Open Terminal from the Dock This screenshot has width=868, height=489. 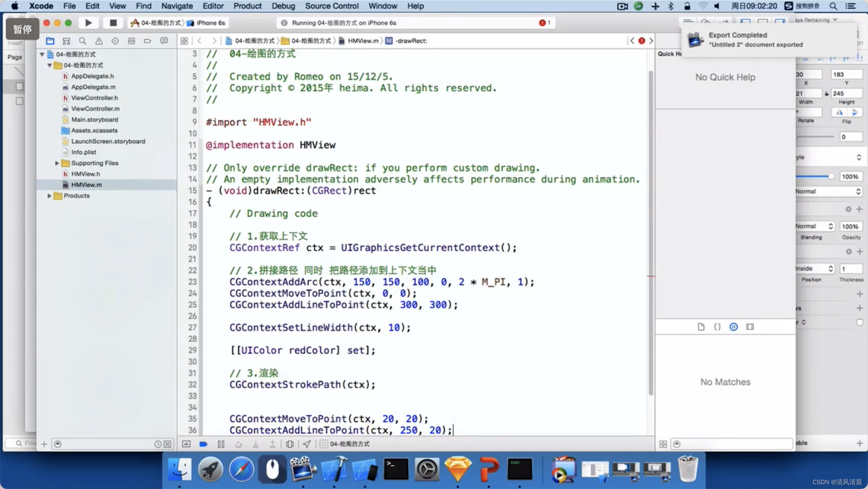point(396,469)
